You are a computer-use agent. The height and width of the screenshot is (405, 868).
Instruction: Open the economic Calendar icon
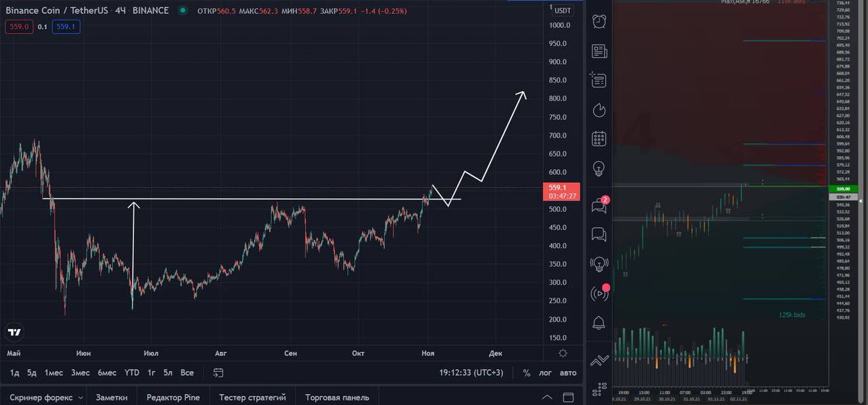pyautogui.click(x=599, y=139)
